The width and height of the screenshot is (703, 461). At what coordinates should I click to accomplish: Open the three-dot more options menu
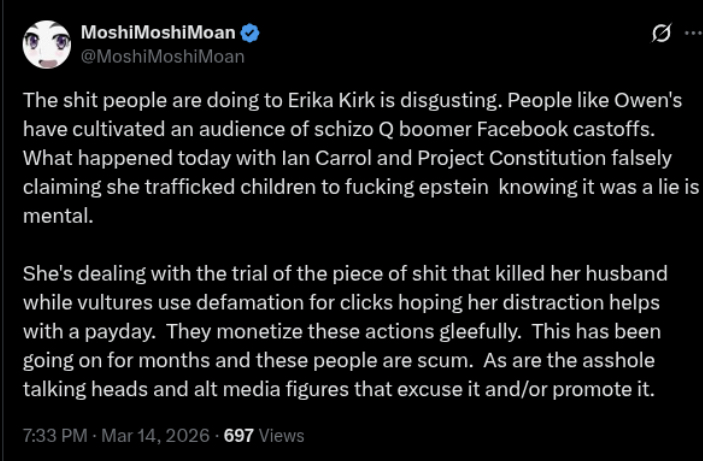click(x=692, y=33)
